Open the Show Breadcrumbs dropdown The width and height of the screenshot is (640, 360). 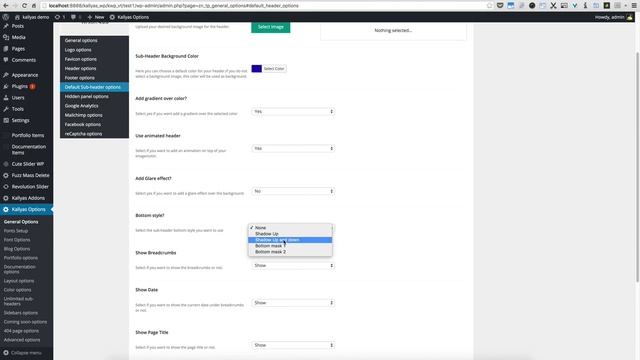click(293, 266)
